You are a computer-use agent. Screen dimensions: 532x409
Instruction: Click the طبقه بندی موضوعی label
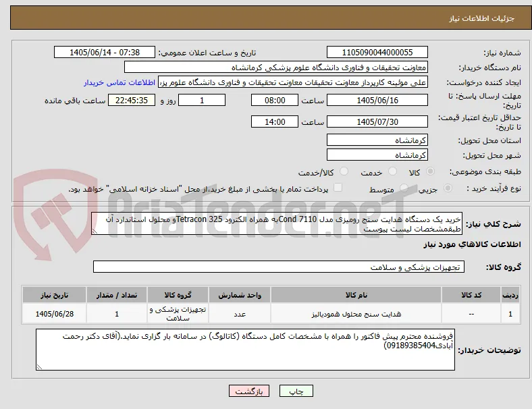pyautogui.click(x=485, y=172)
